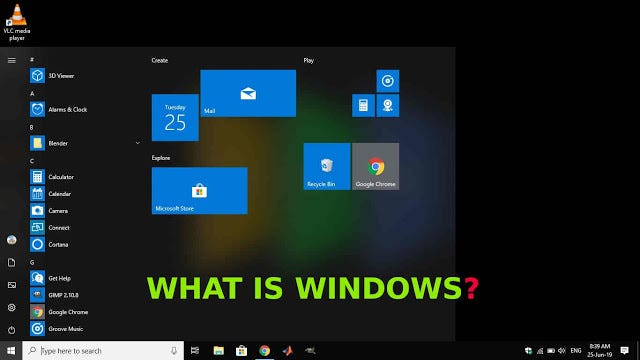Open the small Camera tile
The height and width of the screenshot is (360, 640).
(x=388, y=105)
